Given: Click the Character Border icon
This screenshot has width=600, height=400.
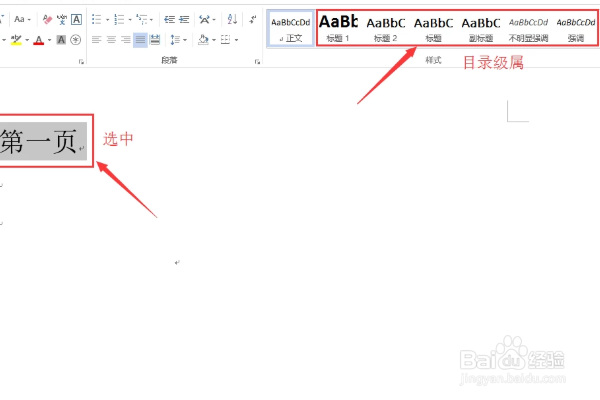Looking at the screenshot, I should pyautogui.click(x=77, y=19).
